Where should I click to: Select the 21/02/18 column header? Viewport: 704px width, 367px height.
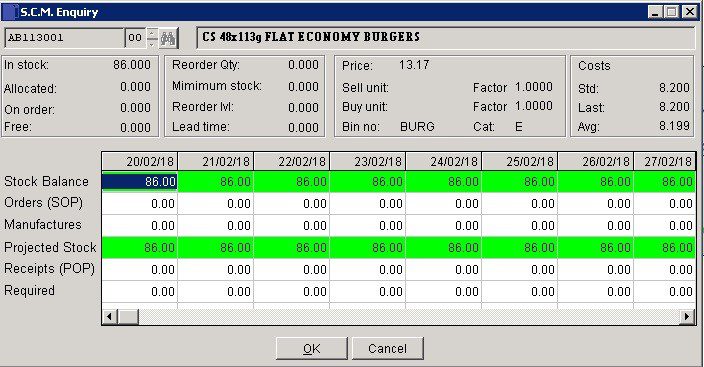click(216, 161)
